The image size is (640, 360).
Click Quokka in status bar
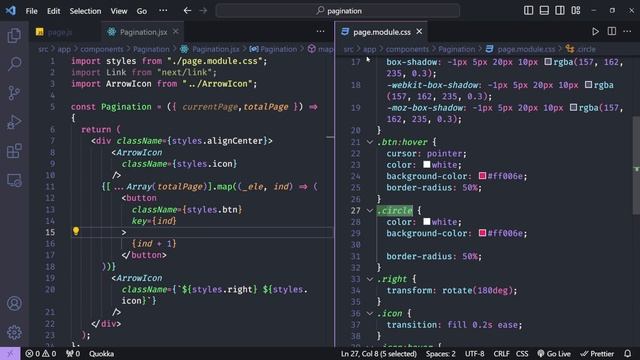pyautogui.click(x=101, y=353)
